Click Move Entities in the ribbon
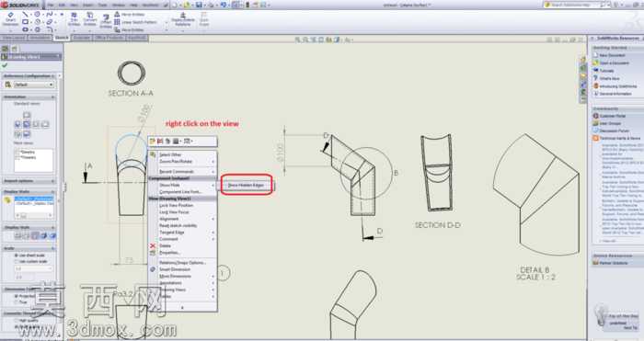Image resolution: width=644 pixels, height=341 pixels. (x=129, y=30)
